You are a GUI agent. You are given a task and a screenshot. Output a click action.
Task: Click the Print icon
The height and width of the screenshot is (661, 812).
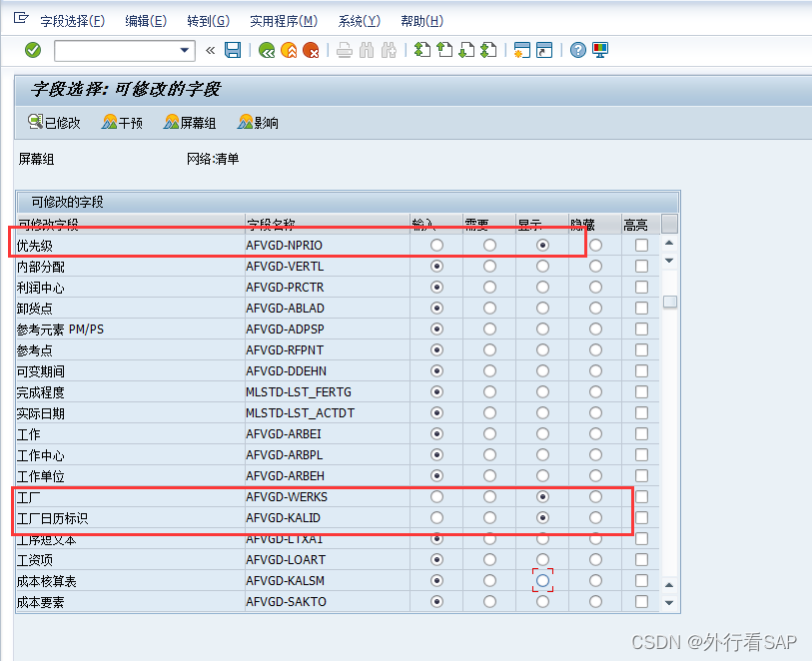(345, 50)
